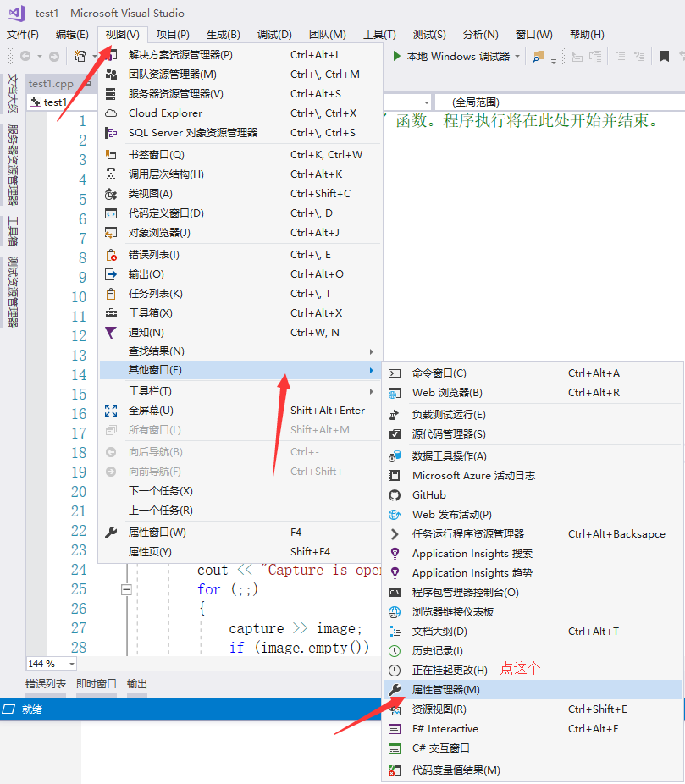
Task: Open the 生成(B) menu
Action: coord(223,35)
